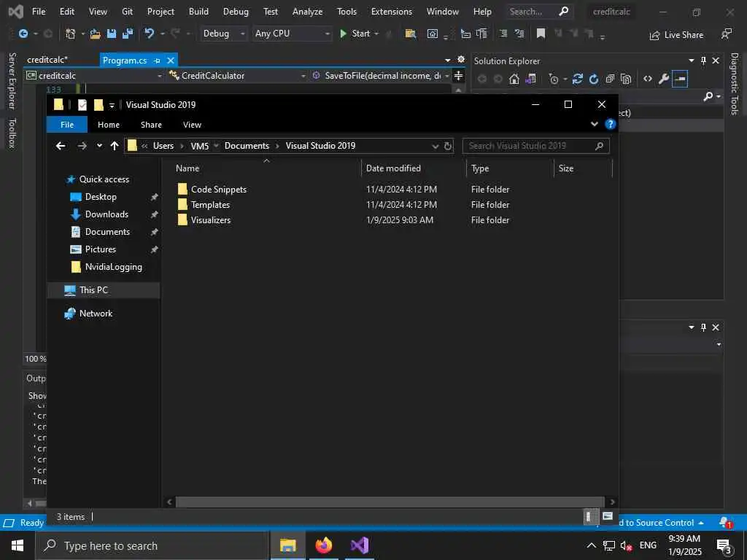Image resolution: width=747 pixels, height=560 pixels.
Task: Open the Build menu
Action: [x=198, y=12]
